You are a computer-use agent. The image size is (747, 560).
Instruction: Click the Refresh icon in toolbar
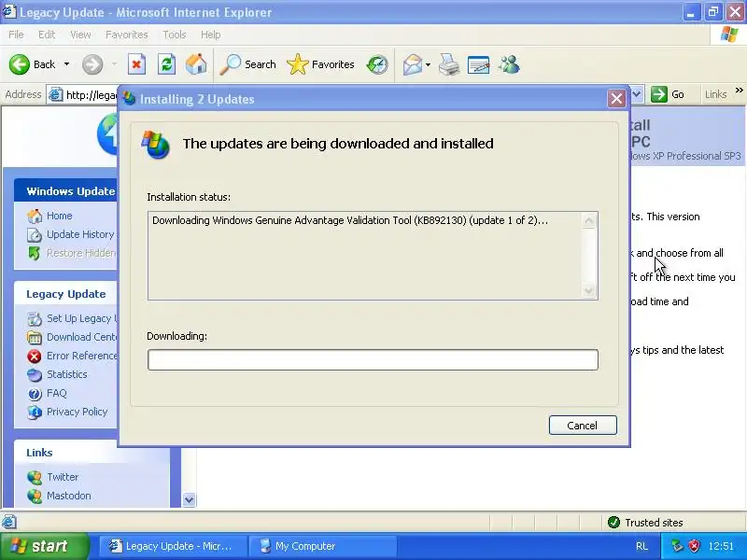tap(166, 64)
